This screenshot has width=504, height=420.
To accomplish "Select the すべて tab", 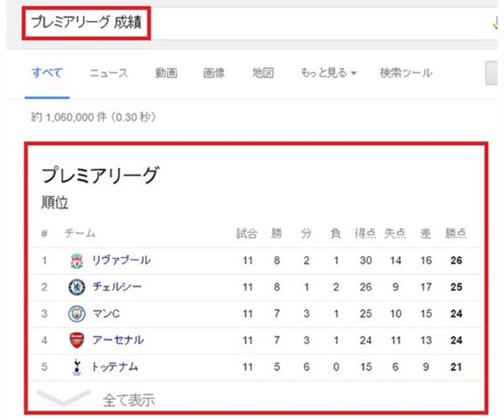I will coord(47,73).
